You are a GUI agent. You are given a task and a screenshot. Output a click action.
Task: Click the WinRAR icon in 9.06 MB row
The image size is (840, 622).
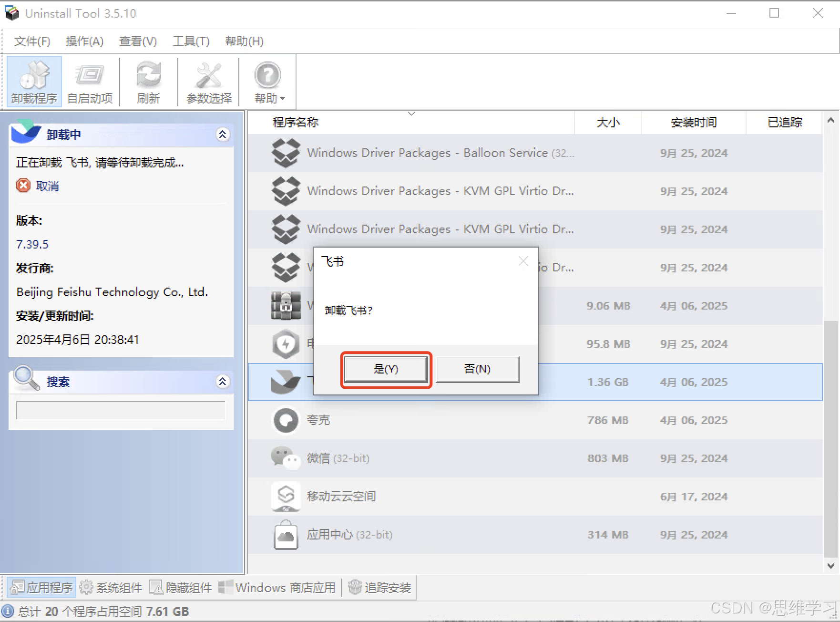pyautogui.click(x=286, y=306)
